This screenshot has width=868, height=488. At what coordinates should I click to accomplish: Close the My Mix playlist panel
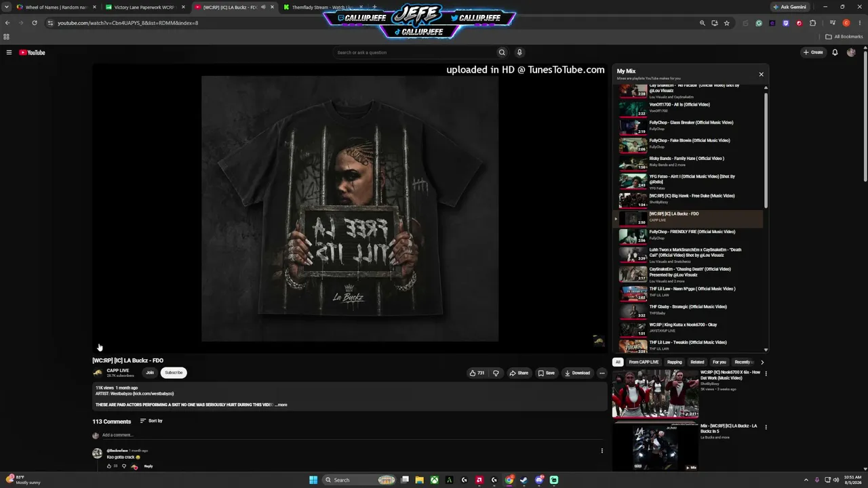point(761,74)
